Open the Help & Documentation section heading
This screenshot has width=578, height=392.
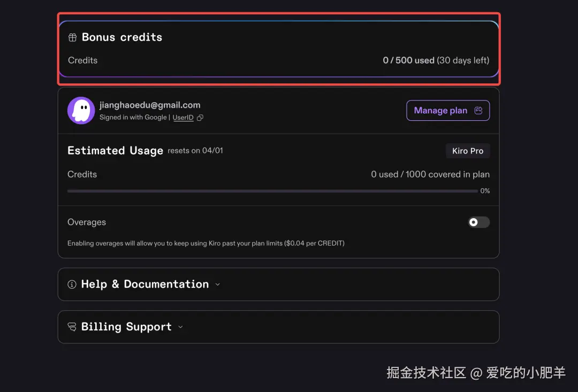(x=145, y=285)
